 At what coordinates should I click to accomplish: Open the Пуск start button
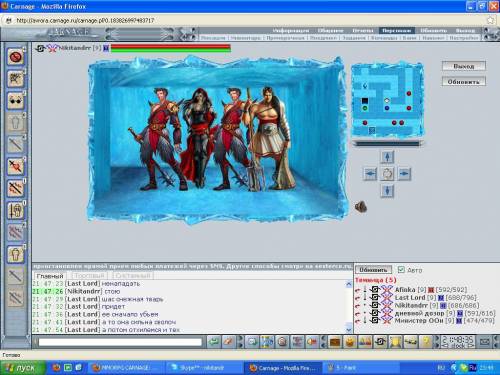click(x=22, y=368)
